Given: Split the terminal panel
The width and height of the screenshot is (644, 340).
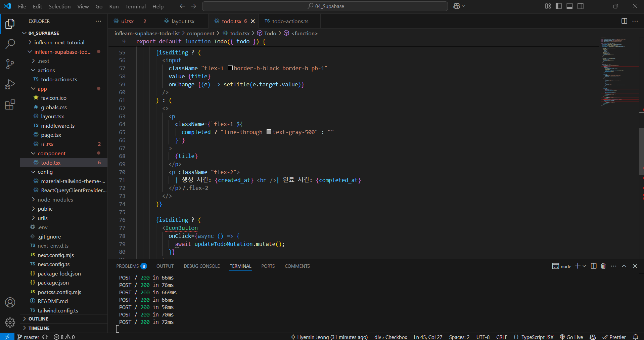Looking at the screenshot, I should [x=594, y=266].
